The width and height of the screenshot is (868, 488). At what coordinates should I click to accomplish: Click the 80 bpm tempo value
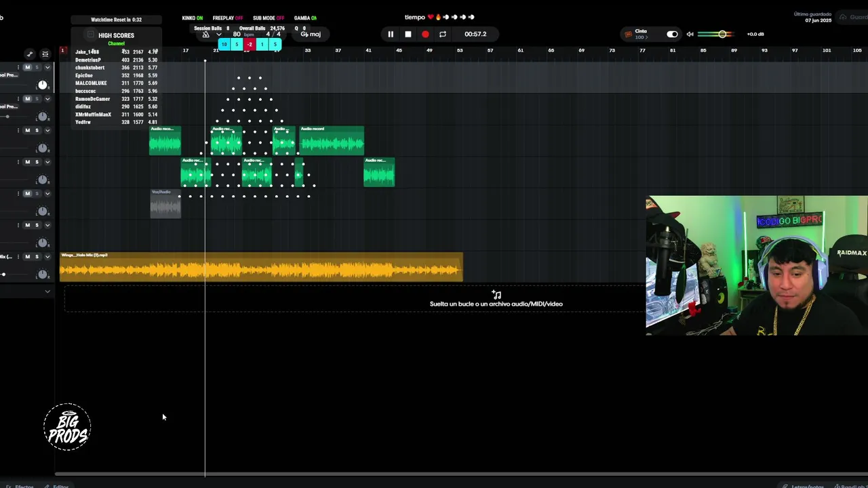(243, 34)
